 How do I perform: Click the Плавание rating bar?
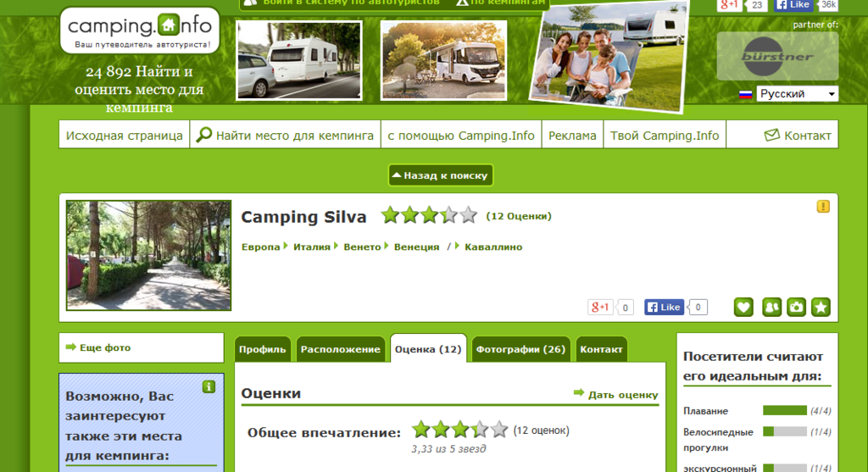coord(785,411)
